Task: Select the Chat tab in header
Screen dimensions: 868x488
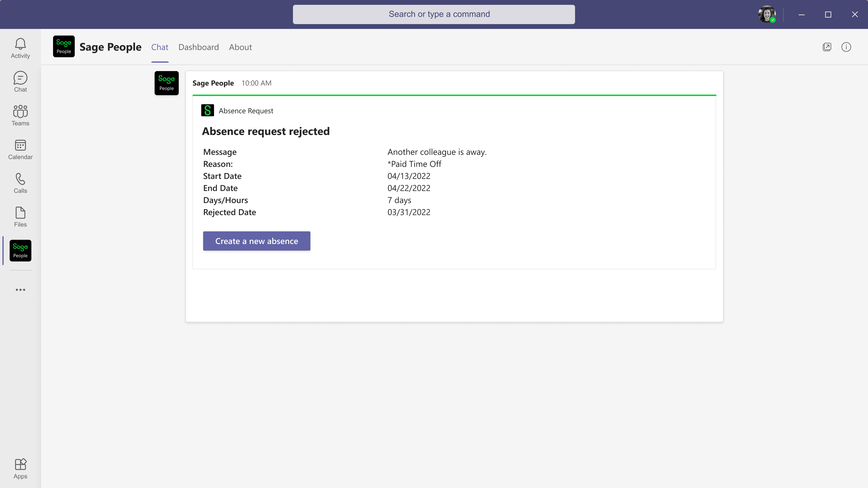Action: [x=160, y=47]
